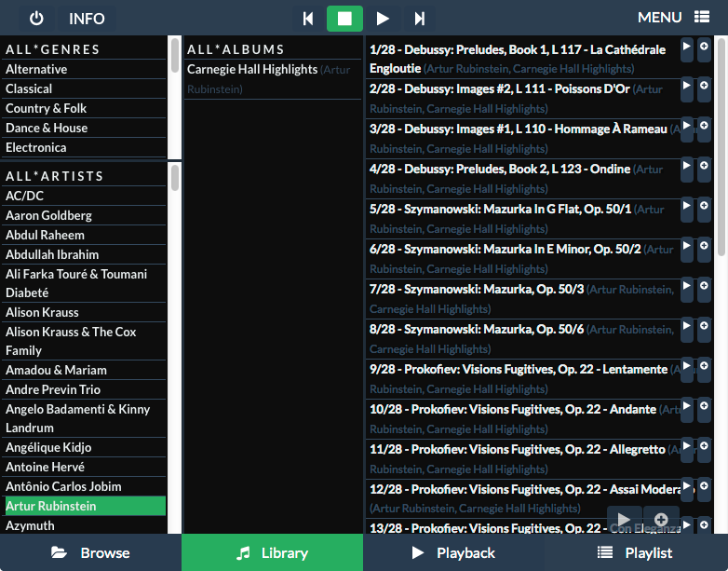Choose artist Andre Previn Trio

click(x=84, y=389)
